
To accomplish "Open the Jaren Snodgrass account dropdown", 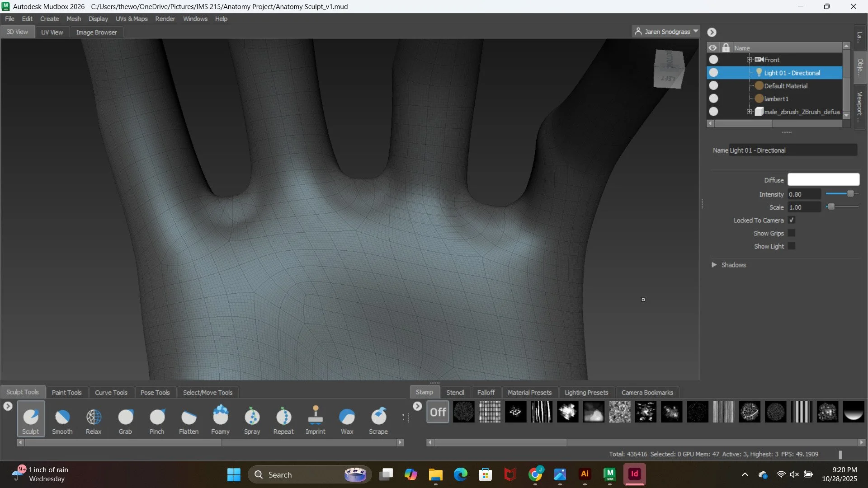I will coord(667,32).
